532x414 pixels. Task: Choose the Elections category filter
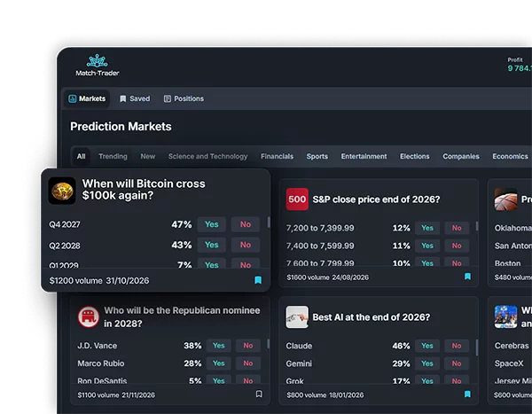pos(415,156)
